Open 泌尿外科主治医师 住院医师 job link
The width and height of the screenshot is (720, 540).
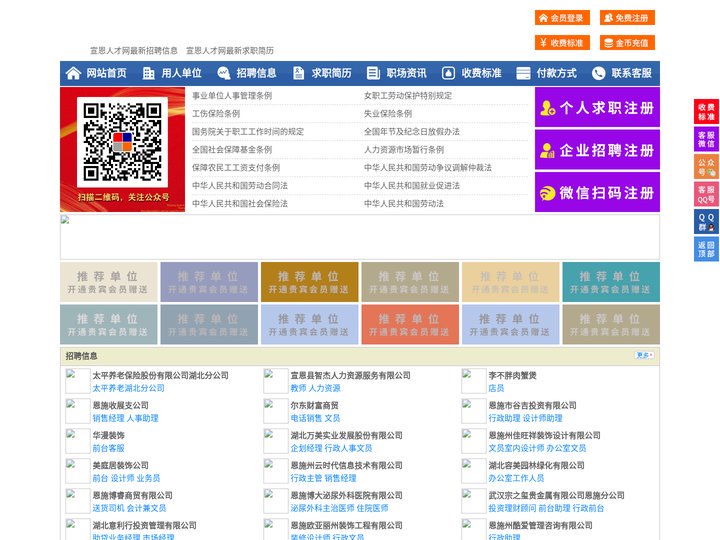coord(339,508)
